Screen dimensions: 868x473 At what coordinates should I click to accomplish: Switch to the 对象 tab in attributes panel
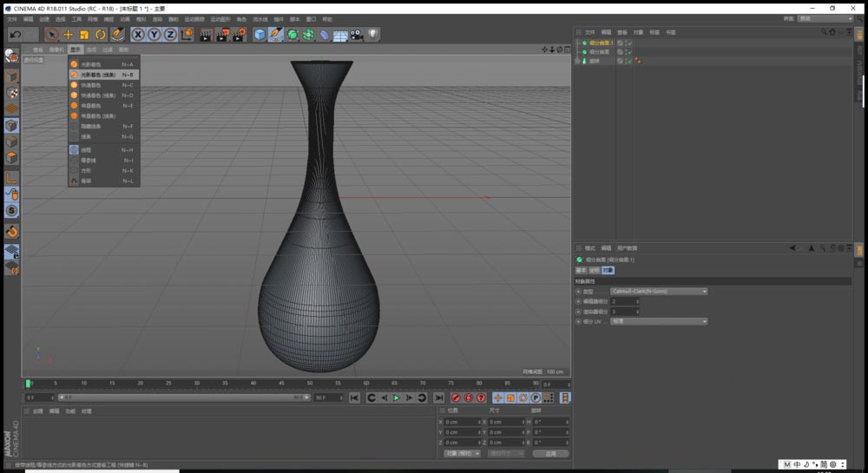(608, 270)
